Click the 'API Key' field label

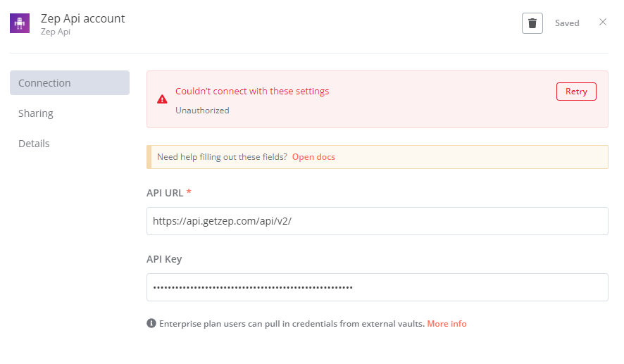[x=164, y=259]
